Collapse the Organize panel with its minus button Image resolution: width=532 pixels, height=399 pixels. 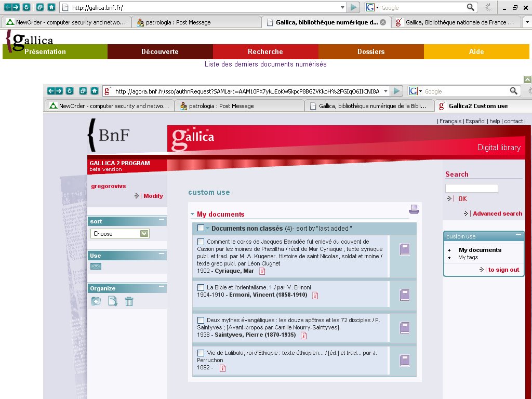tap(162, 286)
